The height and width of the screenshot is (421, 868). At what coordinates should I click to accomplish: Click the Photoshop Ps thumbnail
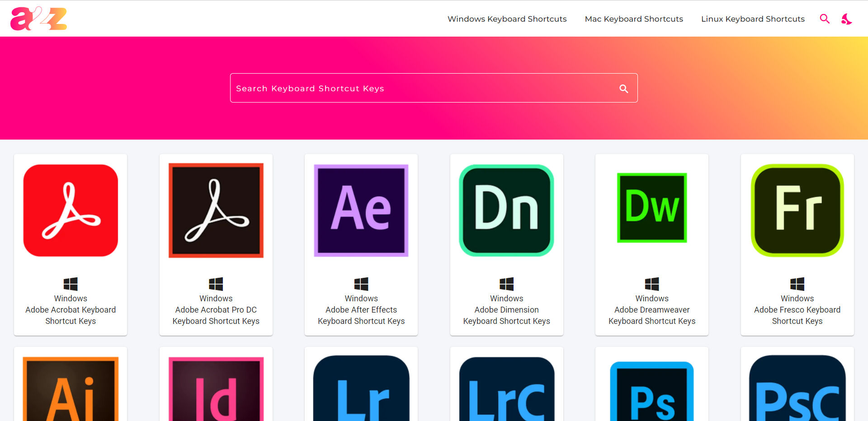(x=652, y=391)
